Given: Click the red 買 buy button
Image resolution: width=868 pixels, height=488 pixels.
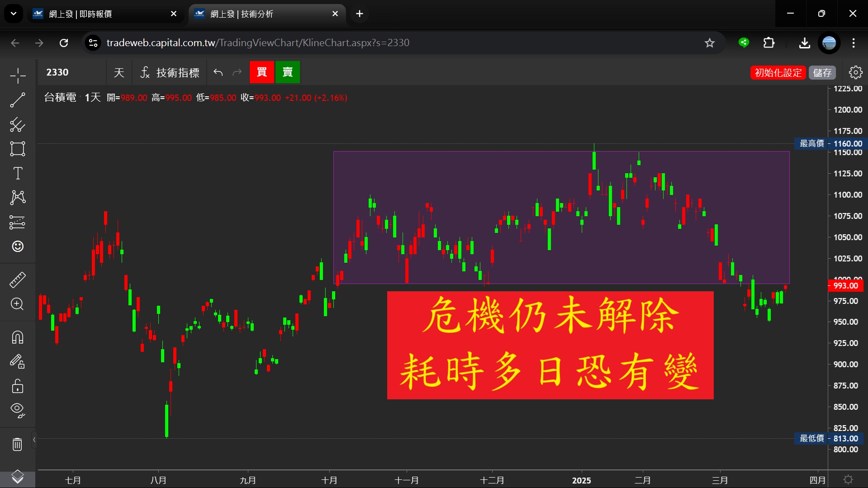Looking at the screenshot, I should tap(261, 72).
